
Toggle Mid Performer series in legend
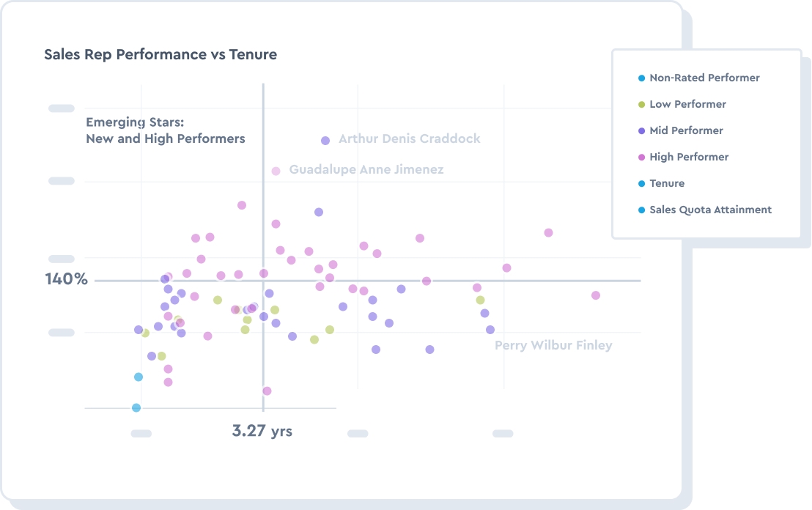[686, 130]
